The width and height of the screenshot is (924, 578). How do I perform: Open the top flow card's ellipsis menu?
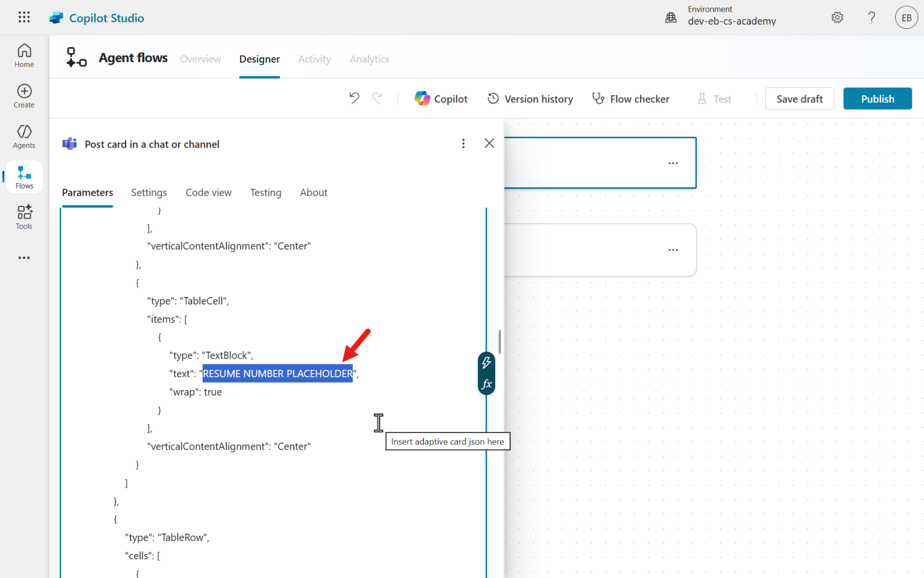click(673, 163)
